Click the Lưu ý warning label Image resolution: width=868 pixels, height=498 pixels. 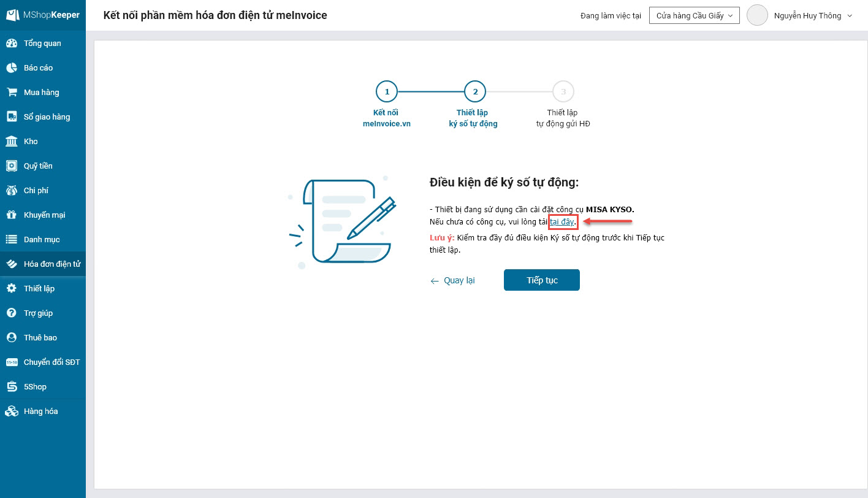pos(442,238)
